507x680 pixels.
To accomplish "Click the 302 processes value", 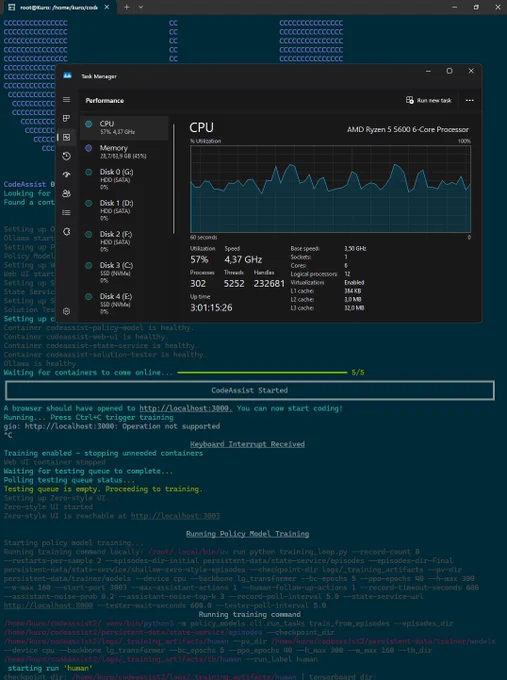I will click(x=198, y=284).
